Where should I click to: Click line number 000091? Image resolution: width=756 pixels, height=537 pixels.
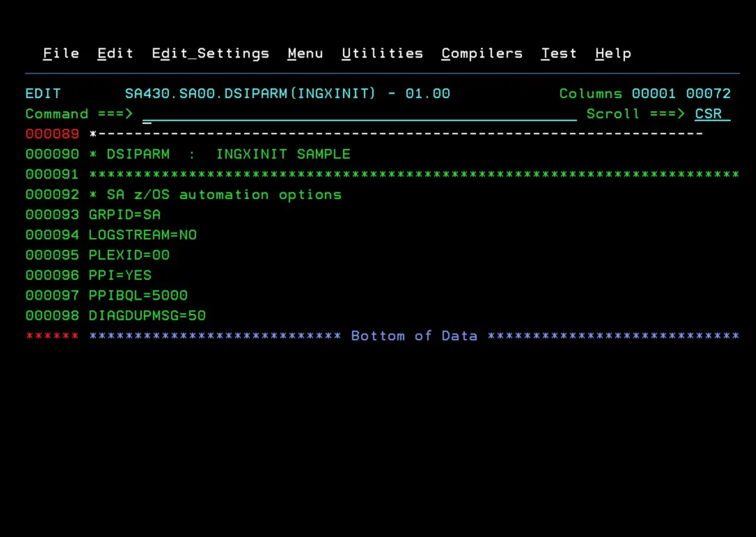tap(52, 174)
